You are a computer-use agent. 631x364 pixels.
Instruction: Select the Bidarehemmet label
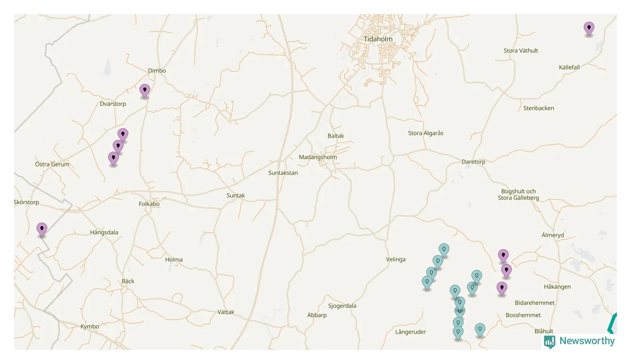point(535,303)
